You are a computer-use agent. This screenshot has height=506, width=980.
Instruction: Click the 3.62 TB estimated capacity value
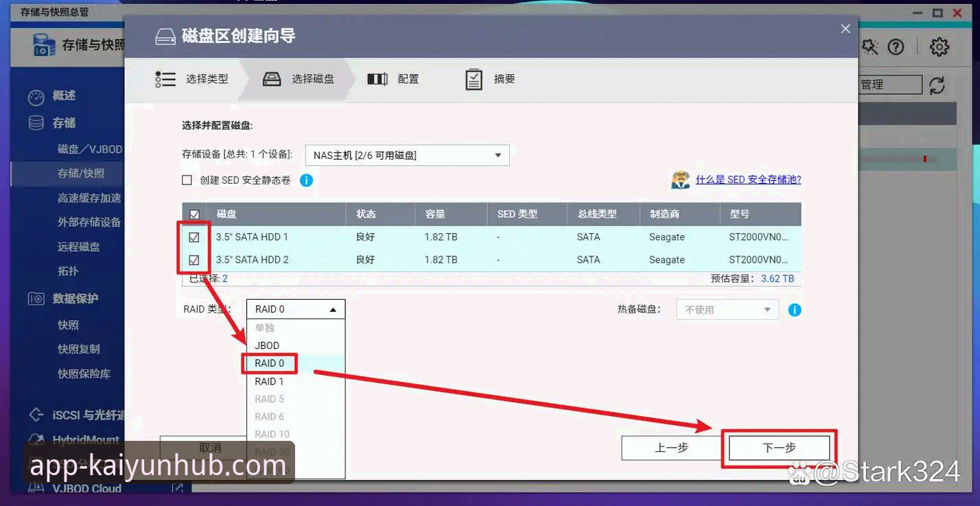click(x=778, y=279)
